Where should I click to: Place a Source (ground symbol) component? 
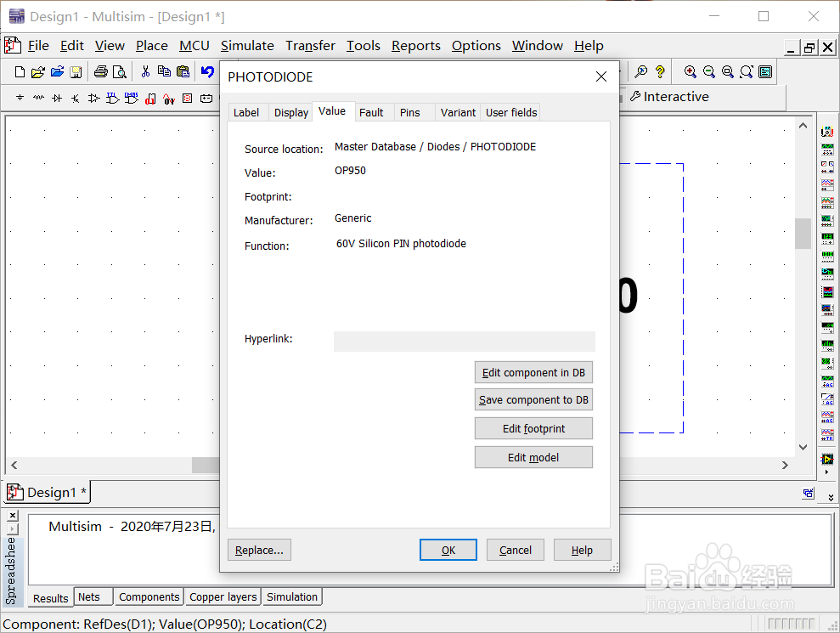20,98
